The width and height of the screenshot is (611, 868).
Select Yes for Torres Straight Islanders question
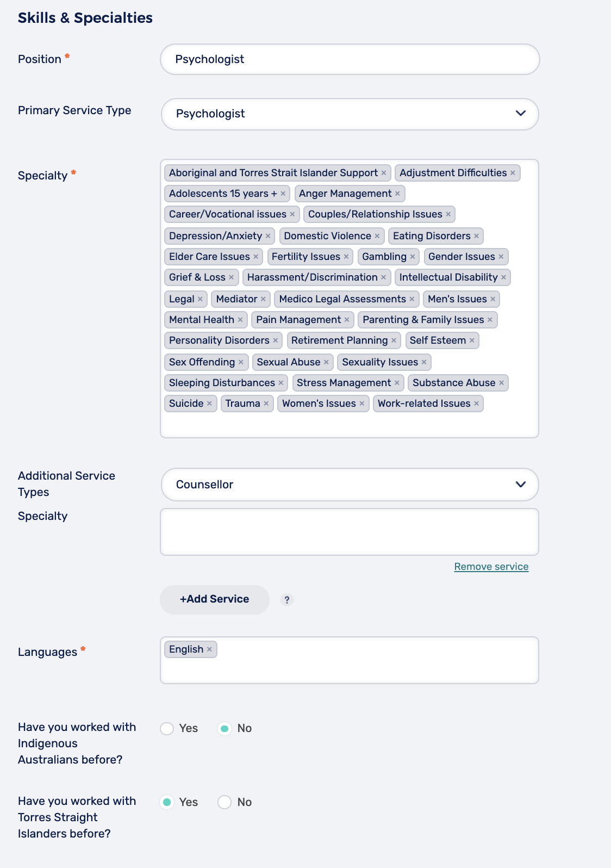pos(167,802)
